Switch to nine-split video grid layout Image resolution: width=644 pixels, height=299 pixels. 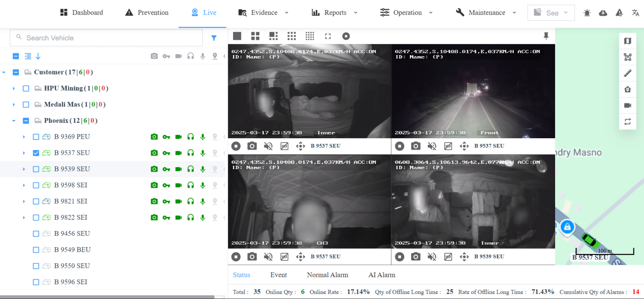[291, 36]
